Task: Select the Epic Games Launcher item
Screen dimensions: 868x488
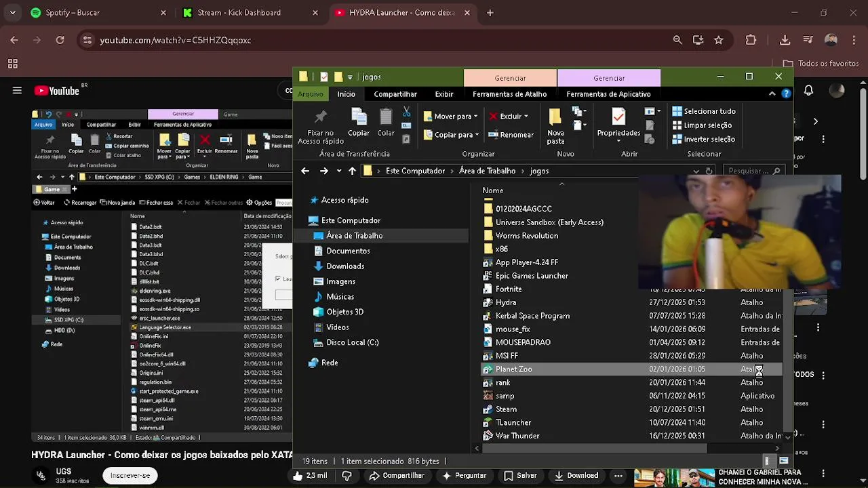Action: (532, 276)
